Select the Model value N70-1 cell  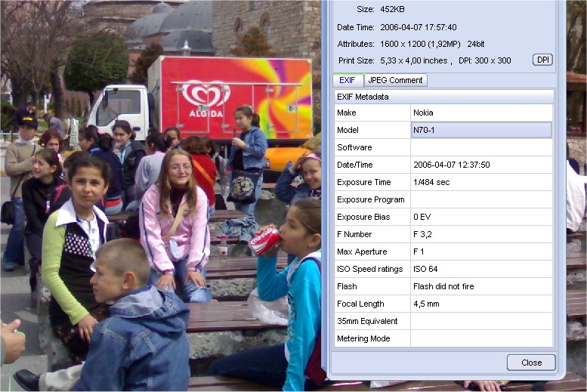[481, 130]
